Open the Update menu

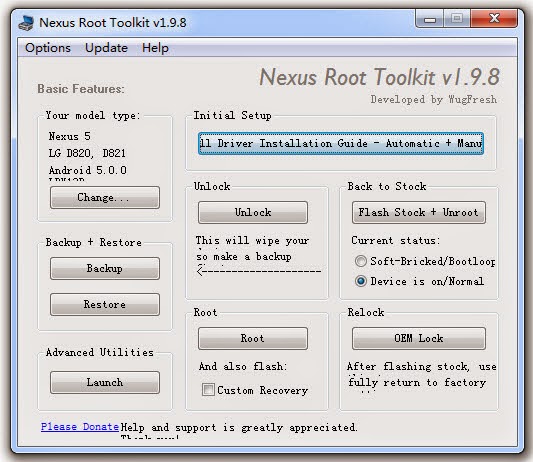[106, 48]
